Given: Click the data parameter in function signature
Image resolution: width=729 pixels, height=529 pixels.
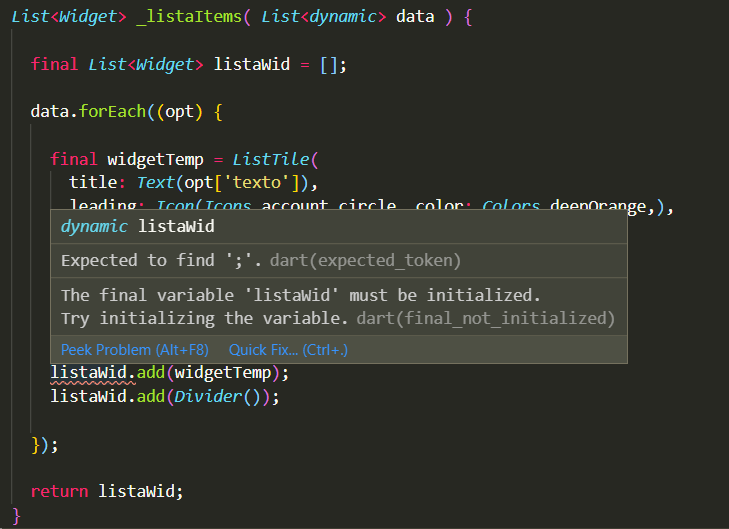Looking at the screenshot, I should pyautogui.click(x=415, y=17).
